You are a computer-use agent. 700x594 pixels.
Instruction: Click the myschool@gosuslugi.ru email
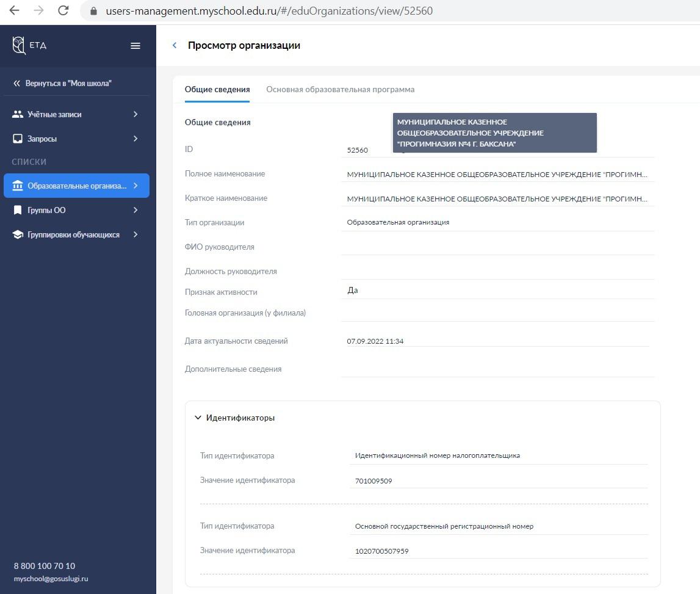click(51, 579)
